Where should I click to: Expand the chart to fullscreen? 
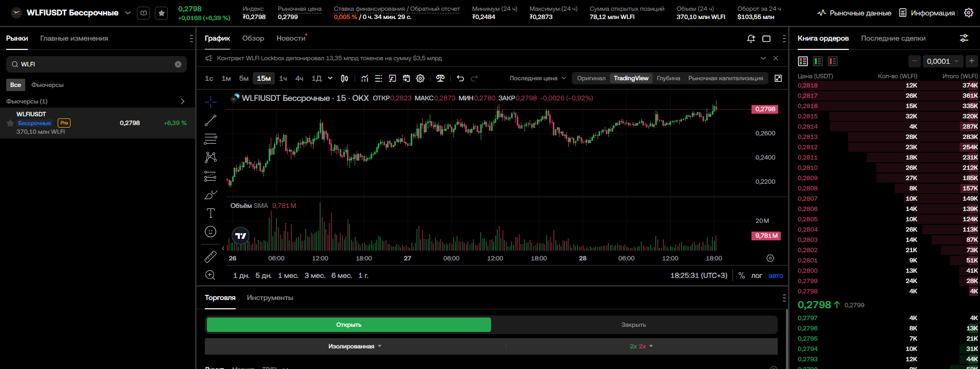pyautogui.click(x=778, y=78)
